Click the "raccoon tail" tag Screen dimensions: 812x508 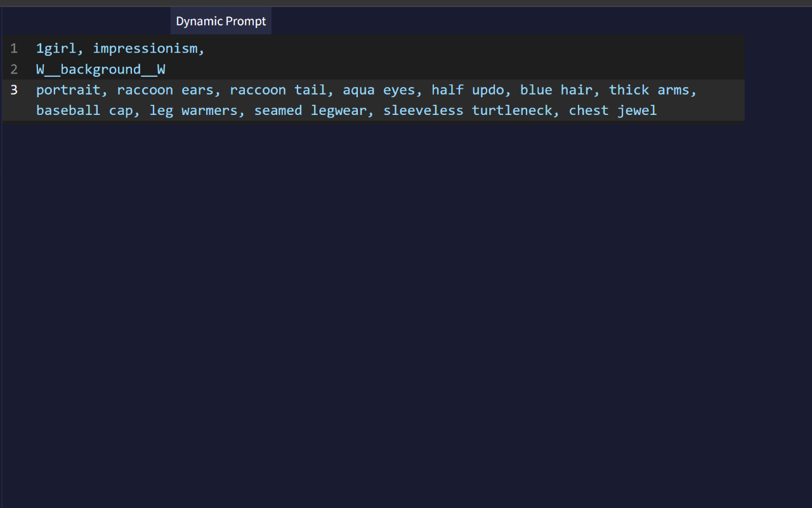click(278, 90)
